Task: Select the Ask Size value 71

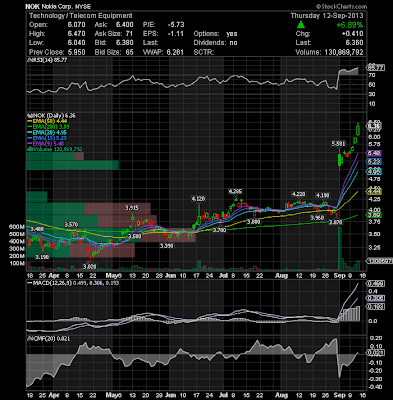Action: (129, 34)
